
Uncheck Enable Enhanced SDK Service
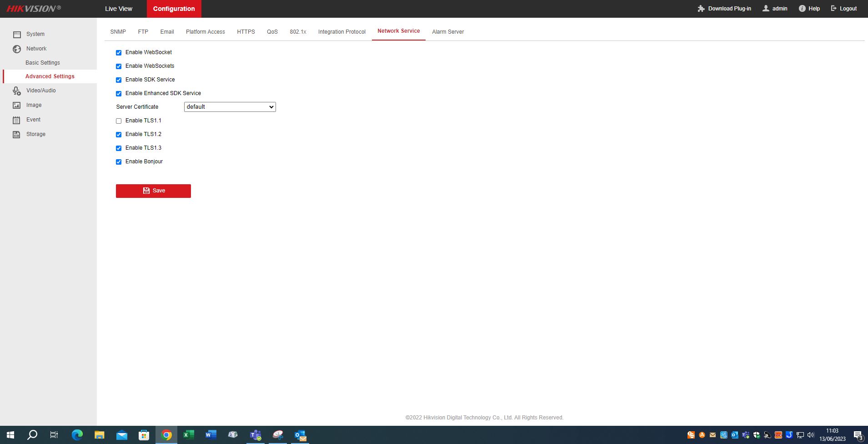click(x=119, y=94)
